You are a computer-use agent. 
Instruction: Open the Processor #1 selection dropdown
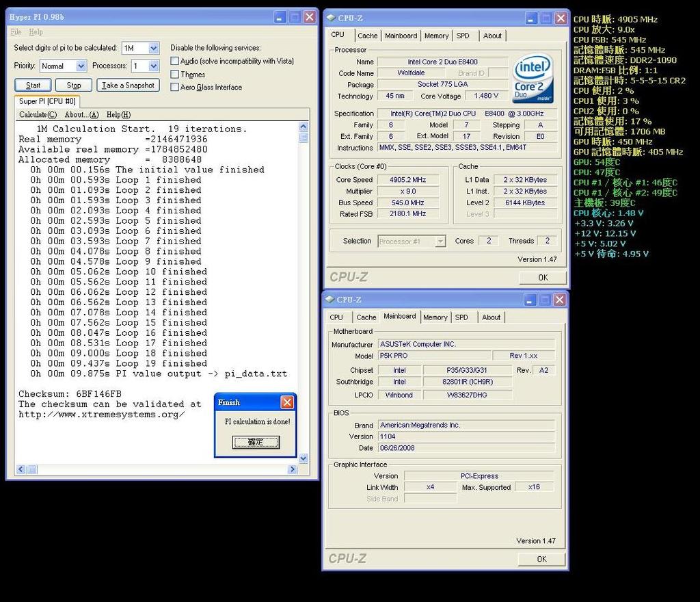tap(440, 241)
